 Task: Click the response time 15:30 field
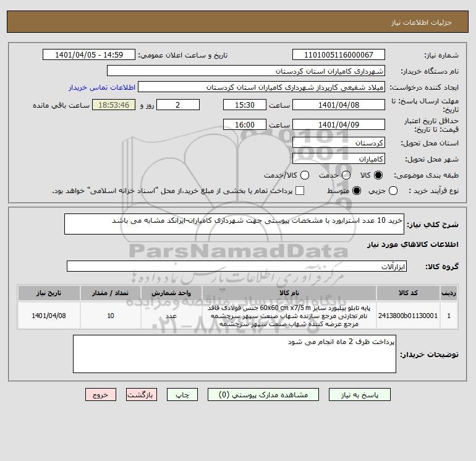[245, 105]
